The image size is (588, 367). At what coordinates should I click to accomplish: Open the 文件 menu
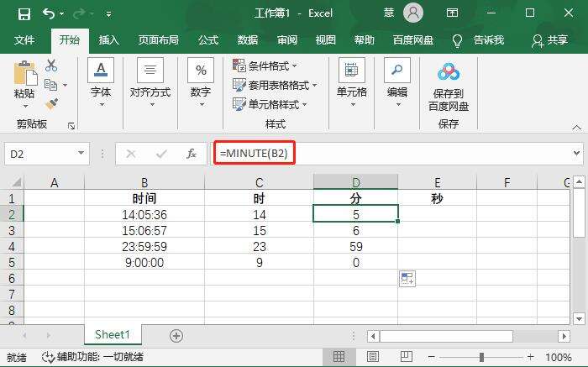[x=24, y=39]
